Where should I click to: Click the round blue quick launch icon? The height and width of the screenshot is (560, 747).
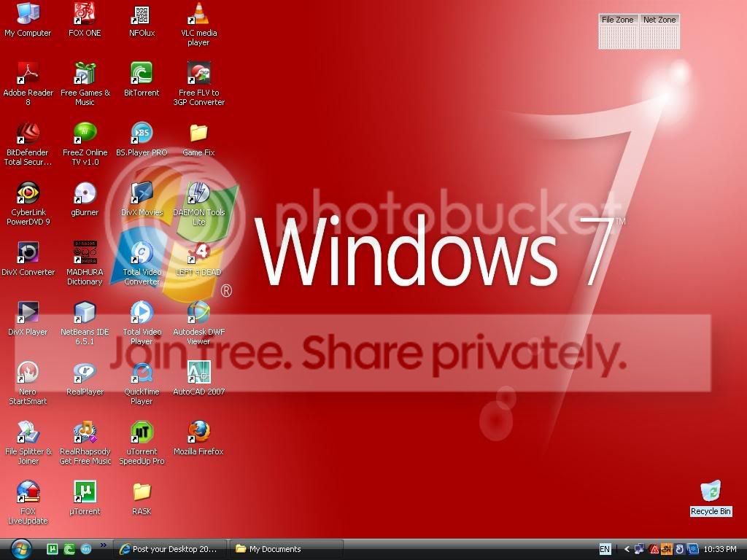tap(86, 549)
